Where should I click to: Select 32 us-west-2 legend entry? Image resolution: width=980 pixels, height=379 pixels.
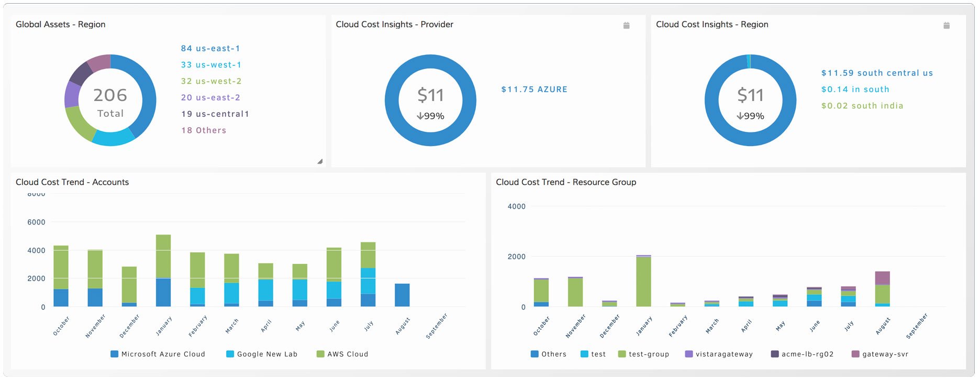click(211, 81)
